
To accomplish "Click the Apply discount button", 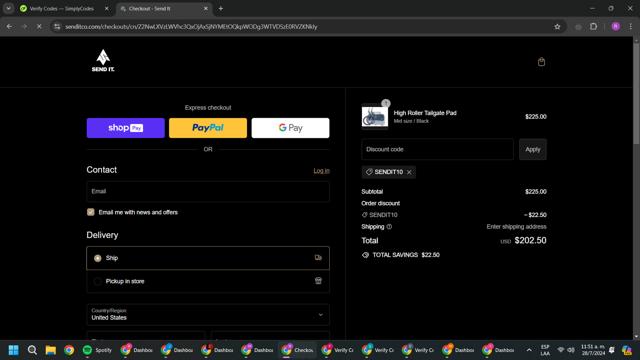I will [x=533, y=149].
